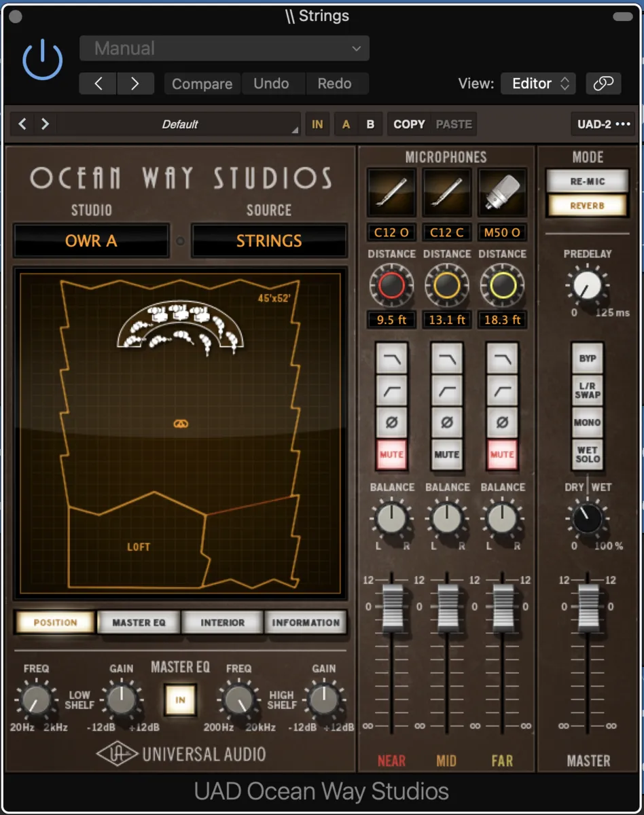The height and width of the screenshot is (815, 644).
Task: Enable the MID mic low-cut filter
Action: pos(447,391)
